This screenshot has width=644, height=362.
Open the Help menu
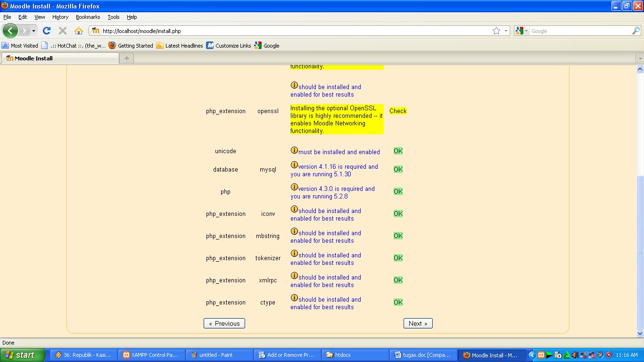132,17
